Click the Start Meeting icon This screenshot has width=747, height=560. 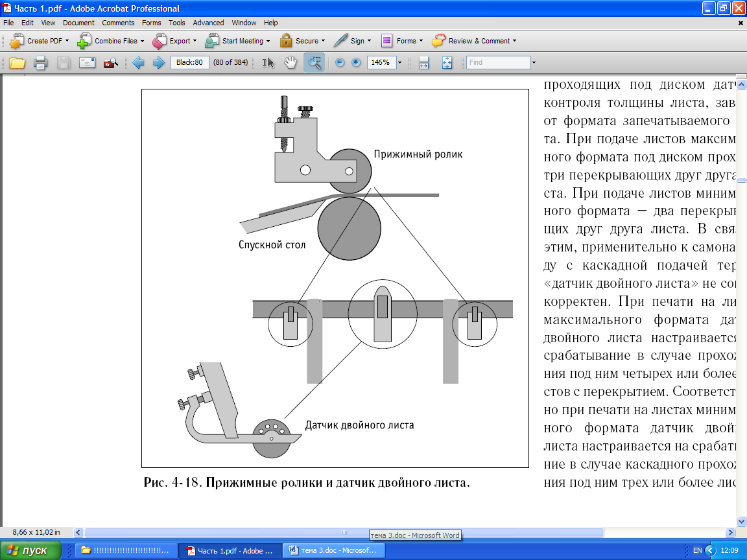point(211,41)
